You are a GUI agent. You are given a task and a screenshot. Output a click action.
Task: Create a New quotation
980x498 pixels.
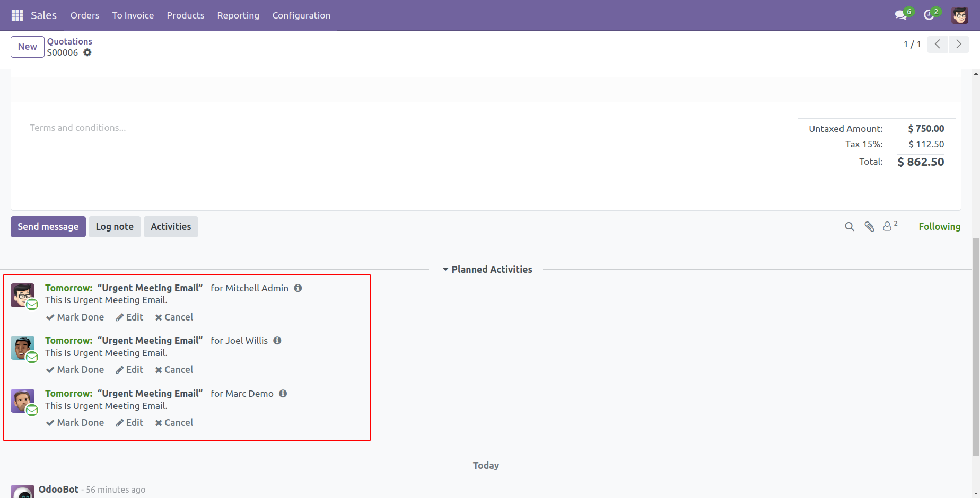[x=28, y=47]
